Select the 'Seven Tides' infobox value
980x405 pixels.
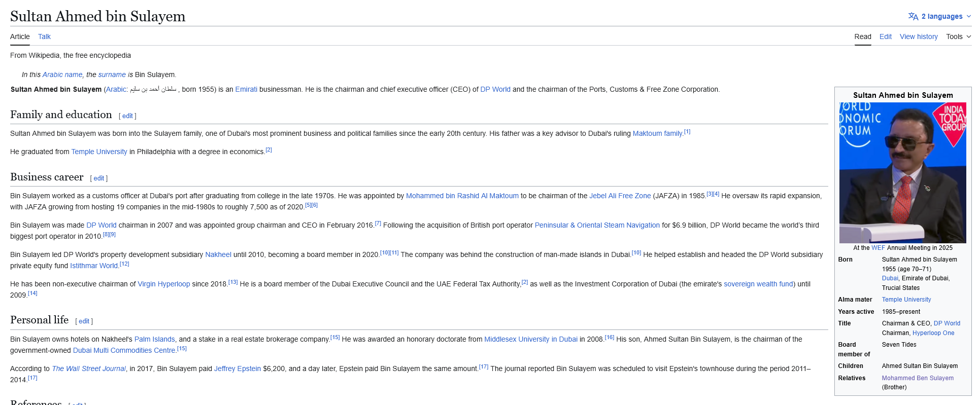[899, 345]
